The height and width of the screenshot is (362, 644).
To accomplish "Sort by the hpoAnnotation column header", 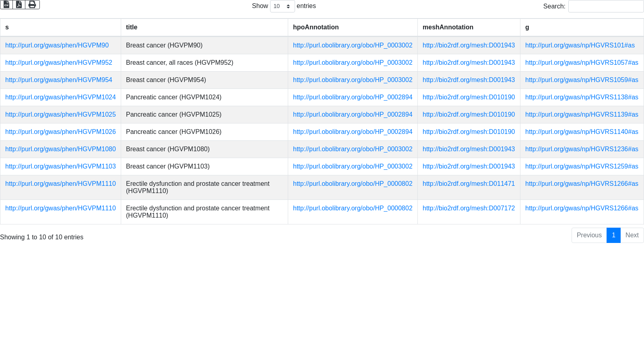I will (316, 27).
